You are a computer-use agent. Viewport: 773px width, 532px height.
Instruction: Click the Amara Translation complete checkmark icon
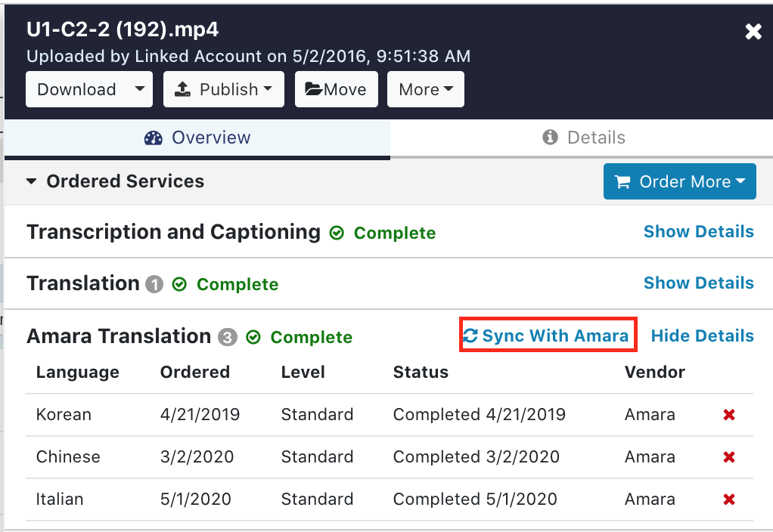pos(253,338)
